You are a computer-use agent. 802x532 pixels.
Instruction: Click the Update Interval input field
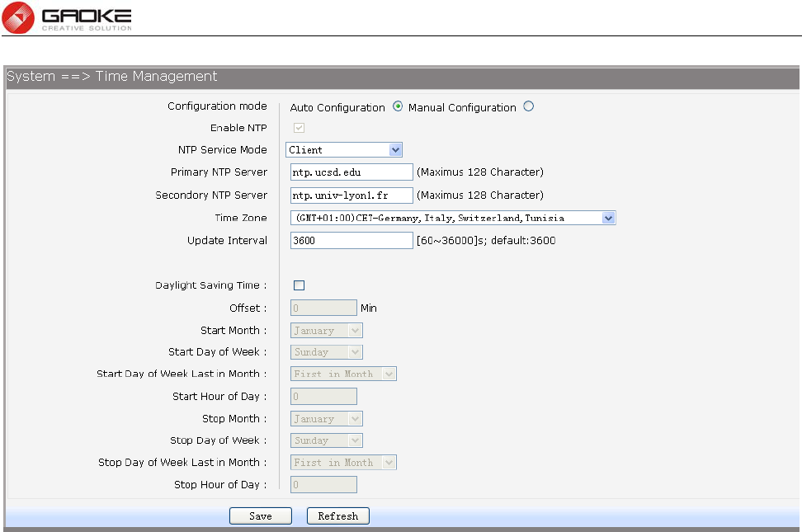pyautogui.click(x=351, y=240)
